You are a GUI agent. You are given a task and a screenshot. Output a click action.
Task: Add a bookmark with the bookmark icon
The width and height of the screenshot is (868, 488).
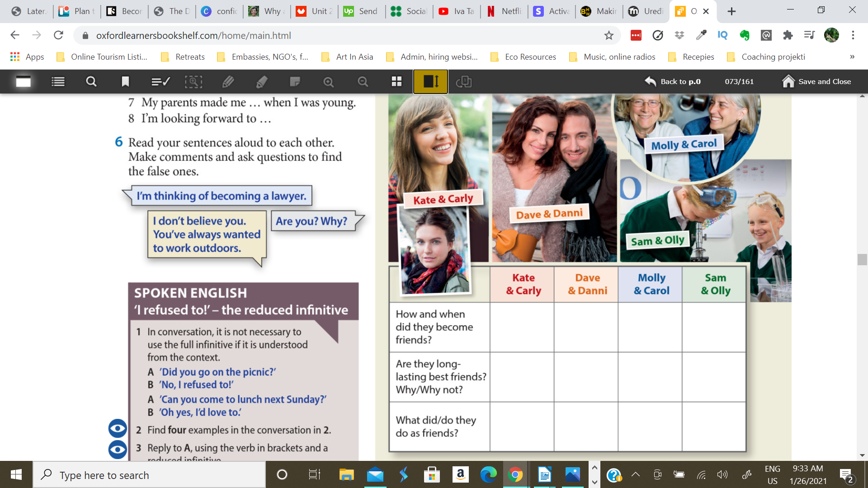[x=125, y=82]
